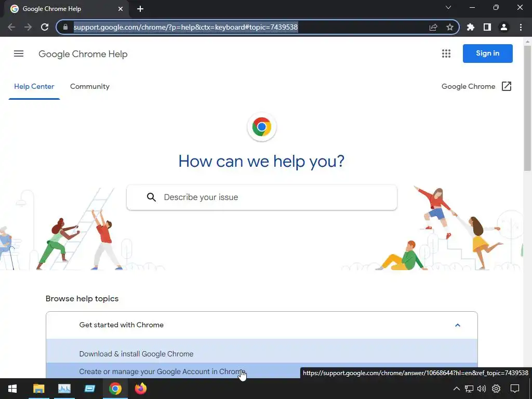532x399 pixels.
Task: Close the Google Chrome Help tab
Action: click(x=121, y=9)
